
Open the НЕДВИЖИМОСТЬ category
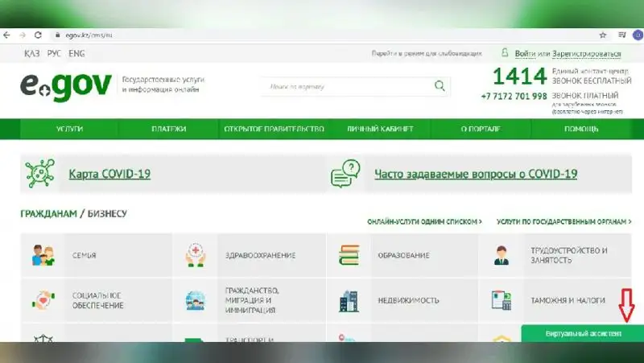coord(409,300)
